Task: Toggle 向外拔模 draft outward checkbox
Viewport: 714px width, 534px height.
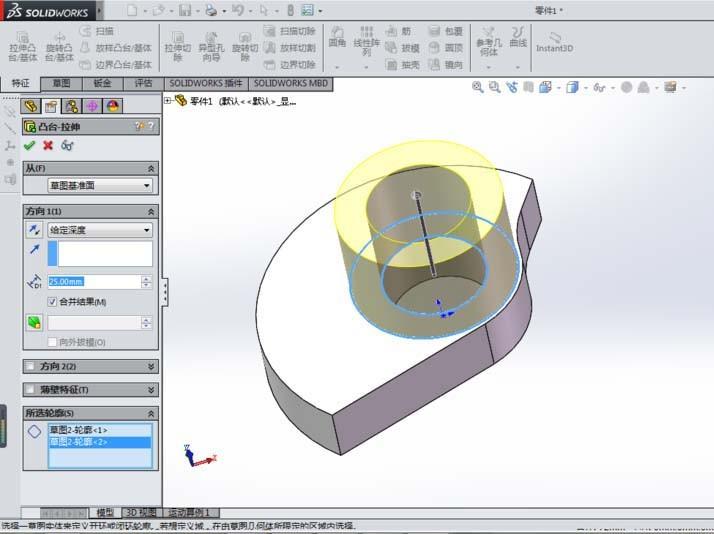Action: [52, 342]
